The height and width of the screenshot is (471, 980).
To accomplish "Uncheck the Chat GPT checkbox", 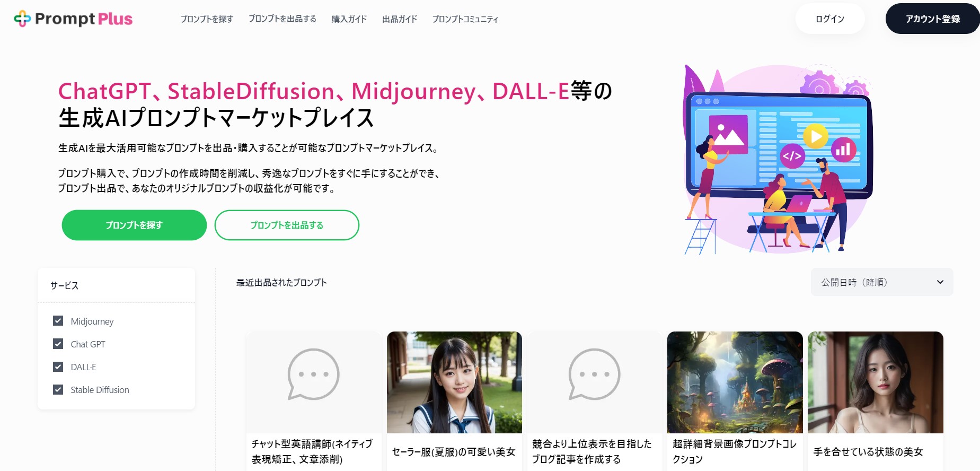I will [x=58, y=344].
